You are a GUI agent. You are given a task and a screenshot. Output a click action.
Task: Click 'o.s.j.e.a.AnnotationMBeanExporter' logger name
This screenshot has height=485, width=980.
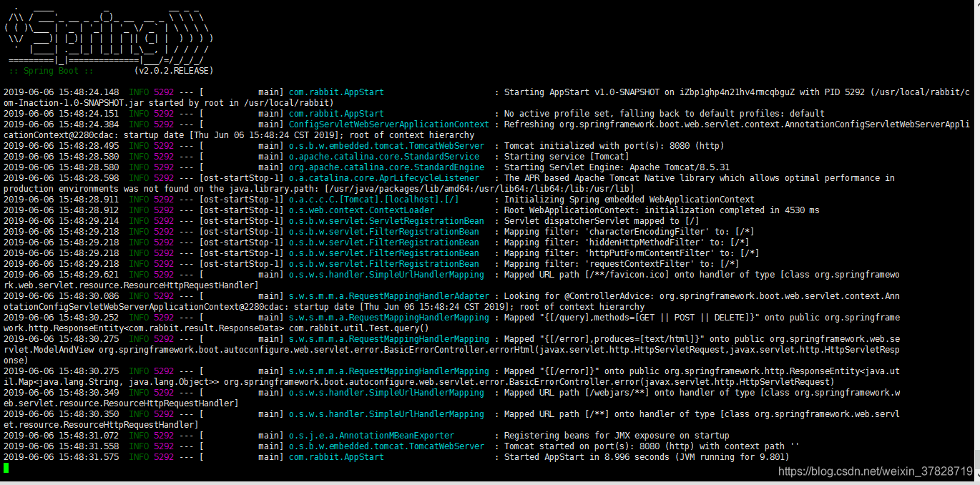pos(371,436)
